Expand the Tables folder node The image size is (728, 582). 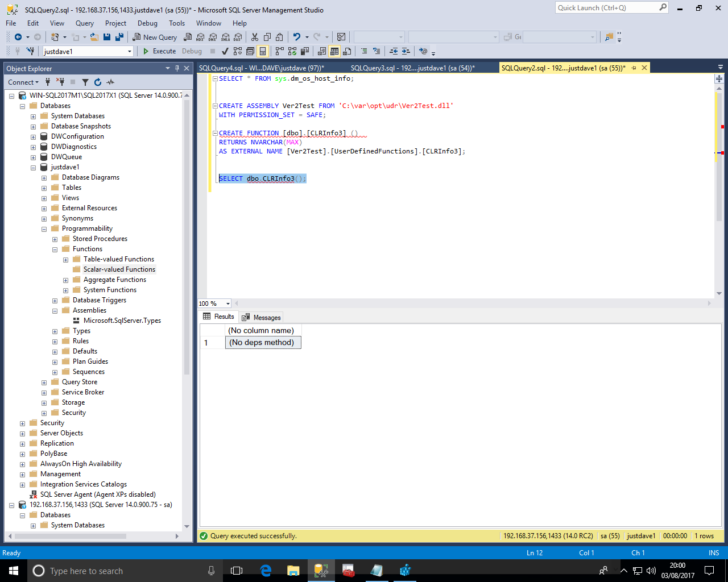(x=44, y=188)
